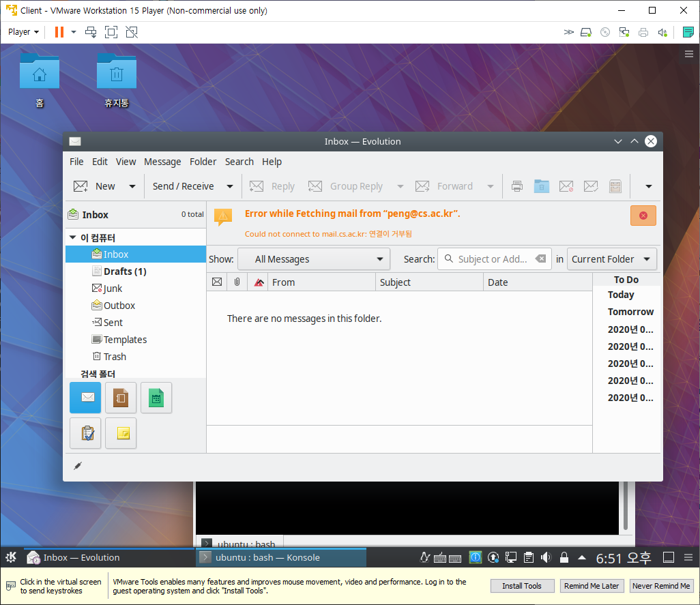This screenshot has width=700, height=605.
Task: Select the Drafts folder
Action: pyautogui.click(x=136, y=271)
